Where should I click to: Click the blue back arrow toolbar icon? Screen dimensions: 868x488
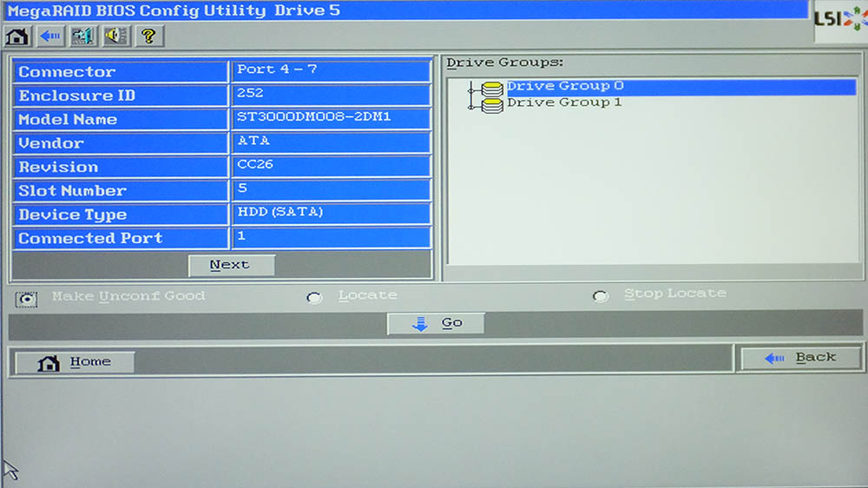(50, 36)
